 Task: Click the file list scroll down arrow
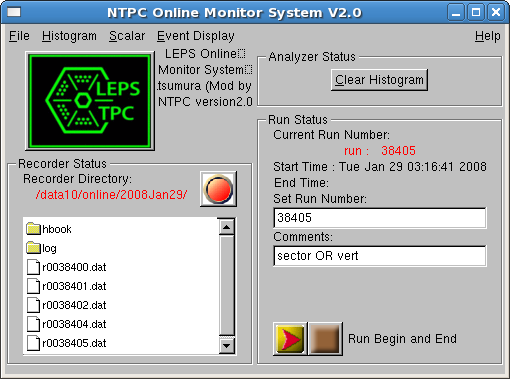click(227, 345)
